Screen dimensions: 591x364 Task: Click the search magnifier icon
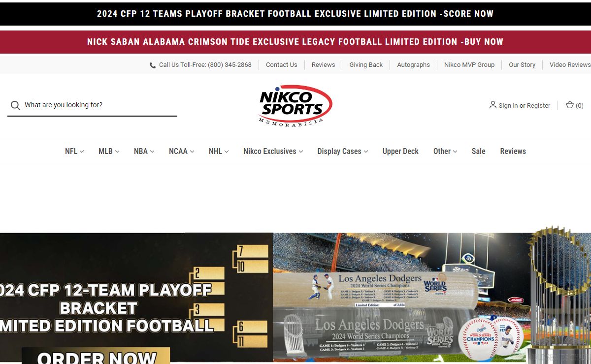[x=15, y=105]
